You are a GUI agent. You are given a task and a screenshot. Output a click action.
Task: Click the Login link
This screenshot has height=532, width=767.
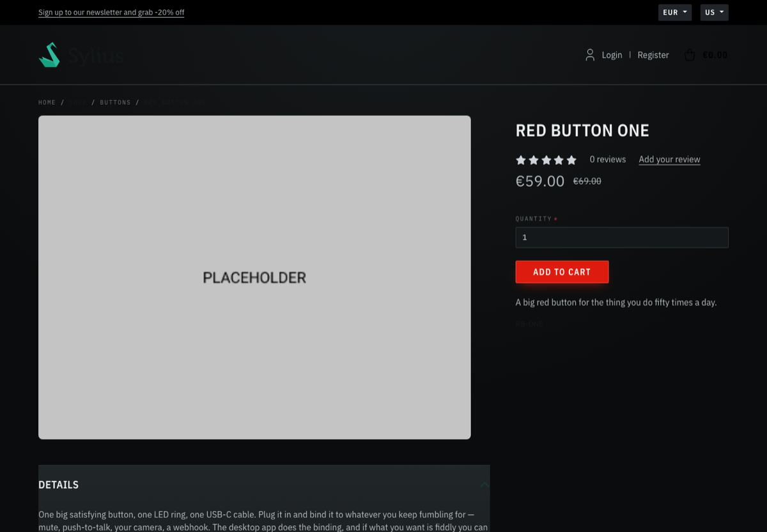click(x=612, y=55)
